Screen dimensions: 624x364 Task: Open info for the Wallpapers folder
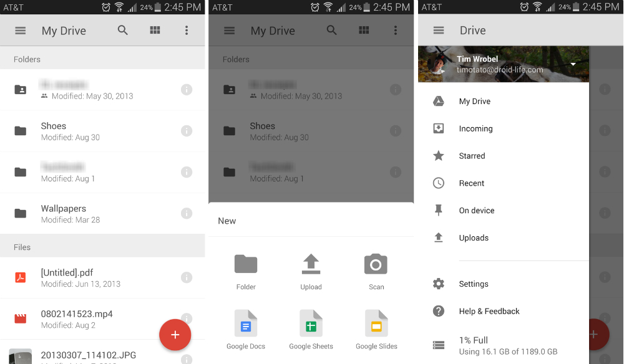click(x=186, y=213)
